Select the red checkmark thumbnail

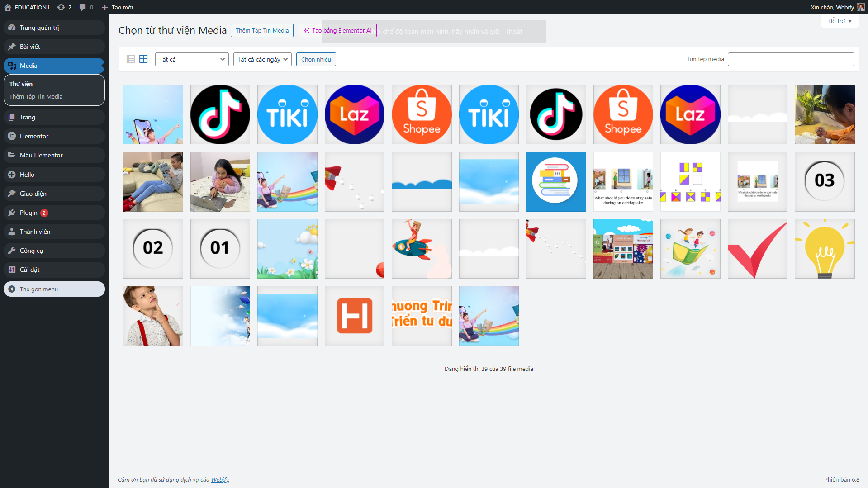click(758, 249)
